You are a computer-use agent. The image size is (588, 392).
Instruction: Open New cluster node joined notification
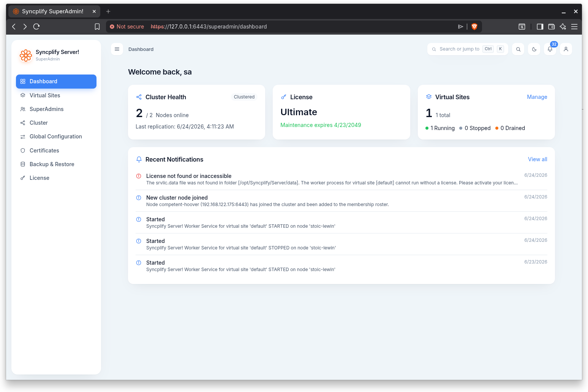point(341,201)
